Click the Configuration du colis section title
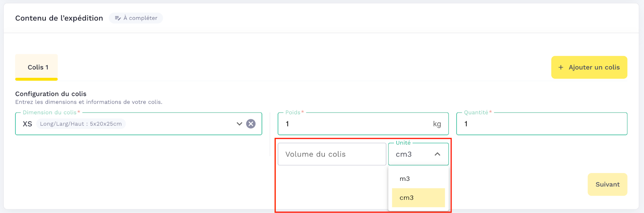 point(51,94)
